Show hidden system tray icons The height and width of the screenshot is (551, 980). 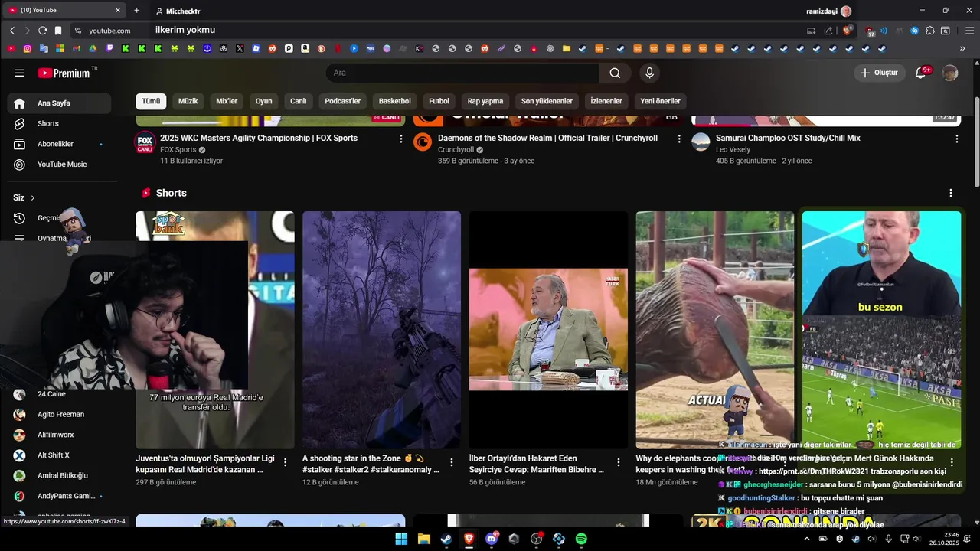tap(806, 539)
